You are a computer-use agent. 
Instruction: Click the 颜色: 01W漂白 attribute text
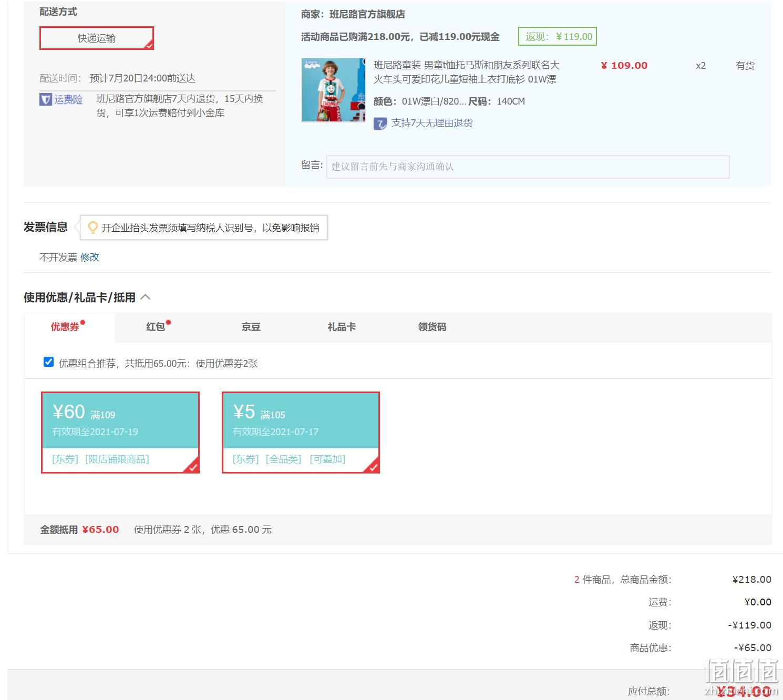[x=420, y=101]
